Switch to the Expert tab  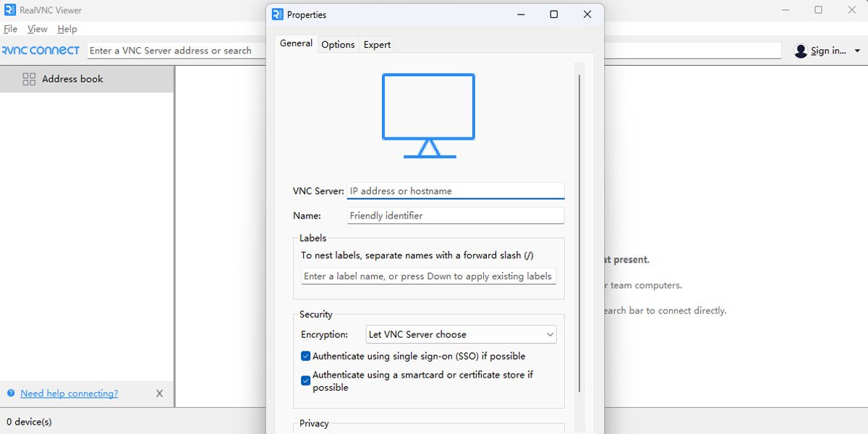coord(377,44)
